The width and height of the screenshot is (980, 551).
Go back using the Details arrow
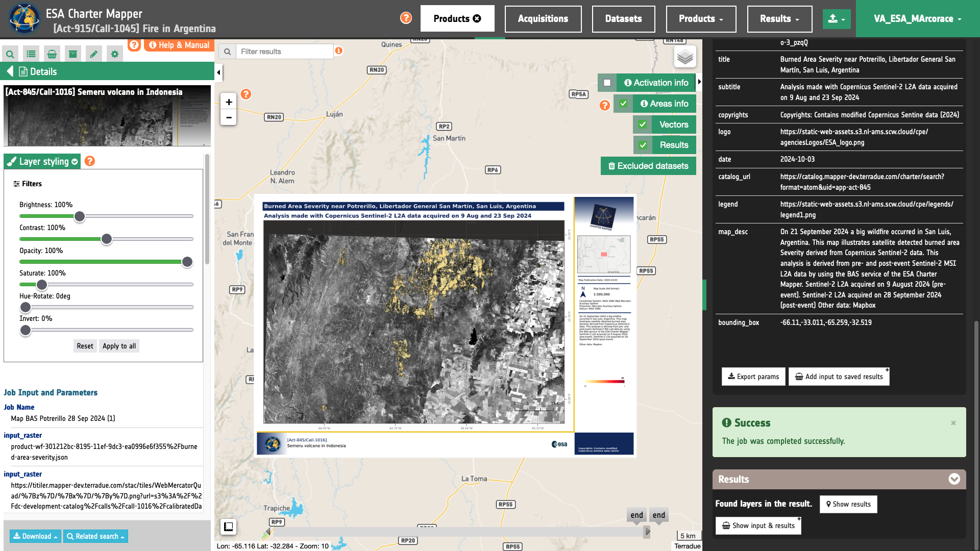10,71
